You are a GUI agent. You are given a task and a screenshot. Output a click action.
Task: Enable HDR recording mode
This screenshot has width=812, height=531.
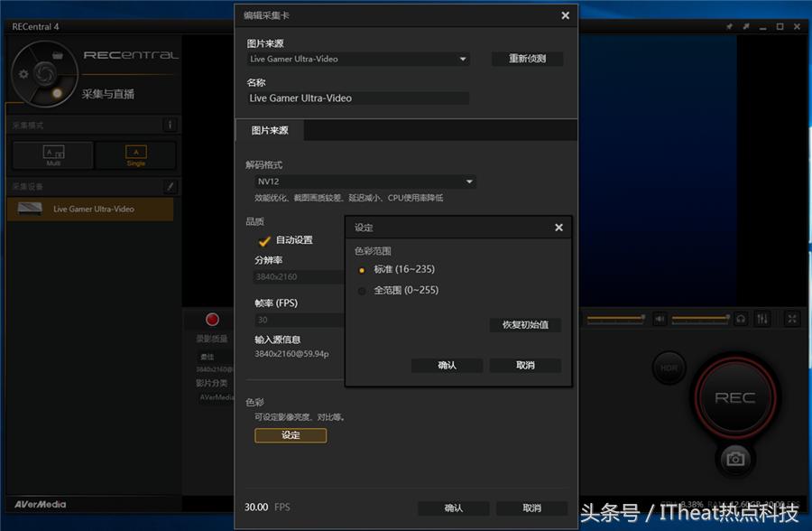(669, 368)
